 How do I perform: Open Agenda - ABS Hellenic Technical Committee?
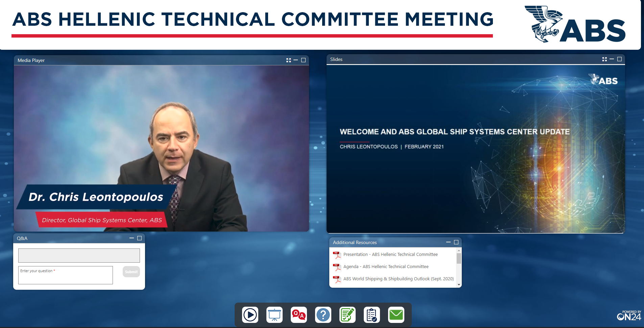pos(386,267)
